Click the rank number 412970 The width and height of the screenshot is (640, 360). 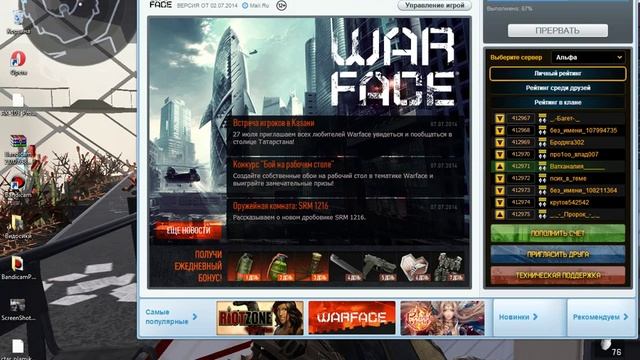521,155
